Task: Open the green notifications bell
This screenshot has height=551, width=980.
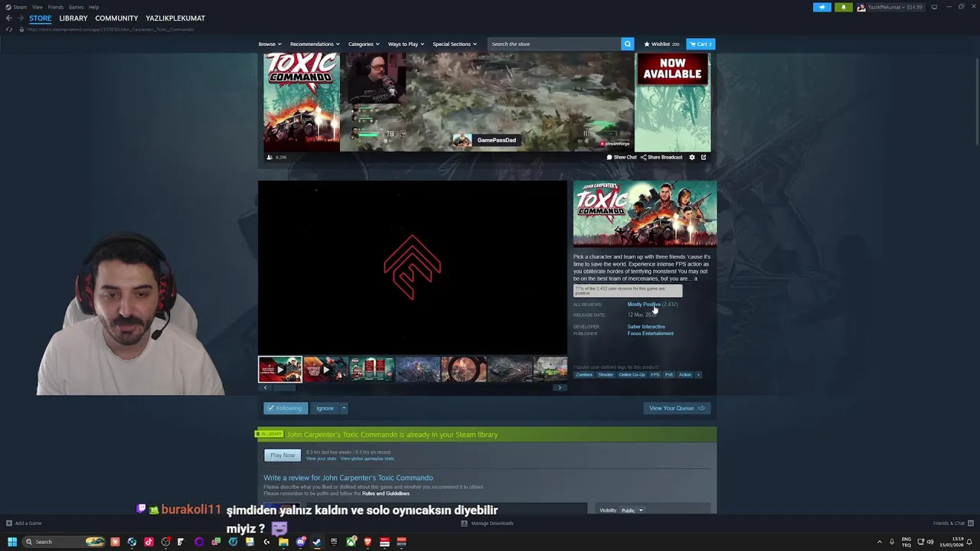Action: click(x=844, y=7)
